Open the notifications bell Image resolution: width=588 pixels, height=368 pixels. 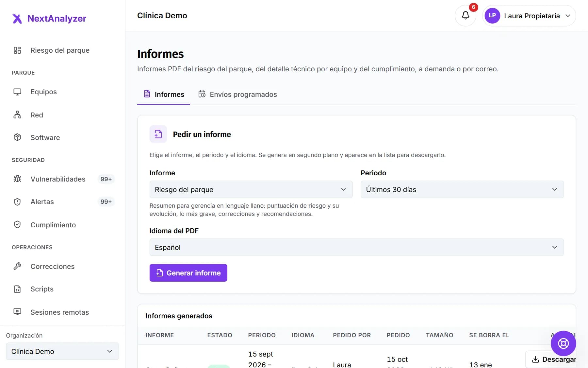465,16
